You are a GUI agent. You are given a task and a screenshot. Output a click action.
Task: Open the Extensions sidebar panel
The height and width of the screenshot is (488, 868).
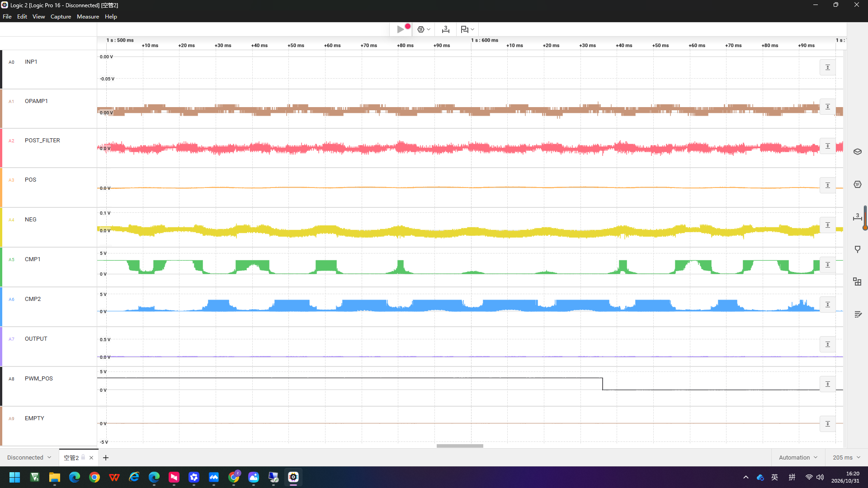point(858,282)
